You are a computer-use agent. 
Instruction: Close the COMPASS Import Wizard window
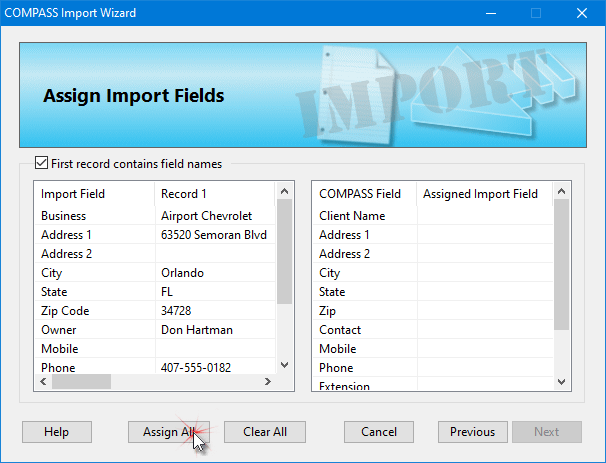click(582, 13)
